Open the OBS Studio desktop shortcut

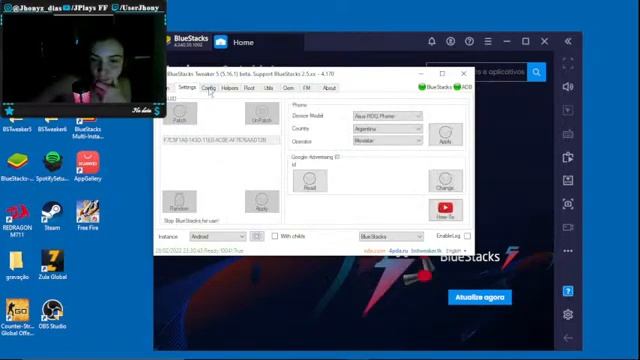(x=52, y=314)
